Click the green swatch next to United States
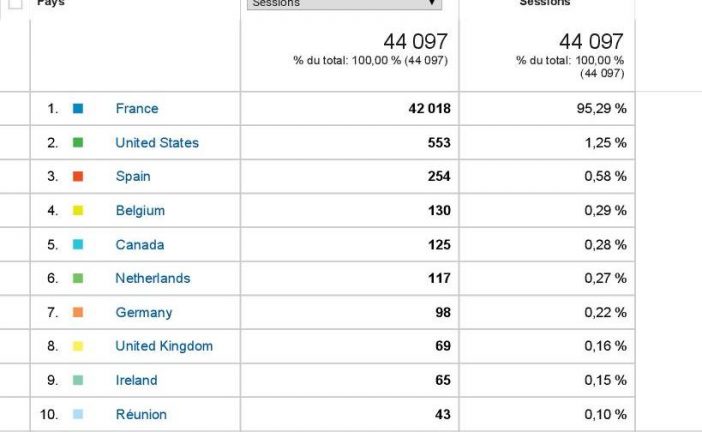The width and height of the screenshot is (702, 432). tap(78, 143)
